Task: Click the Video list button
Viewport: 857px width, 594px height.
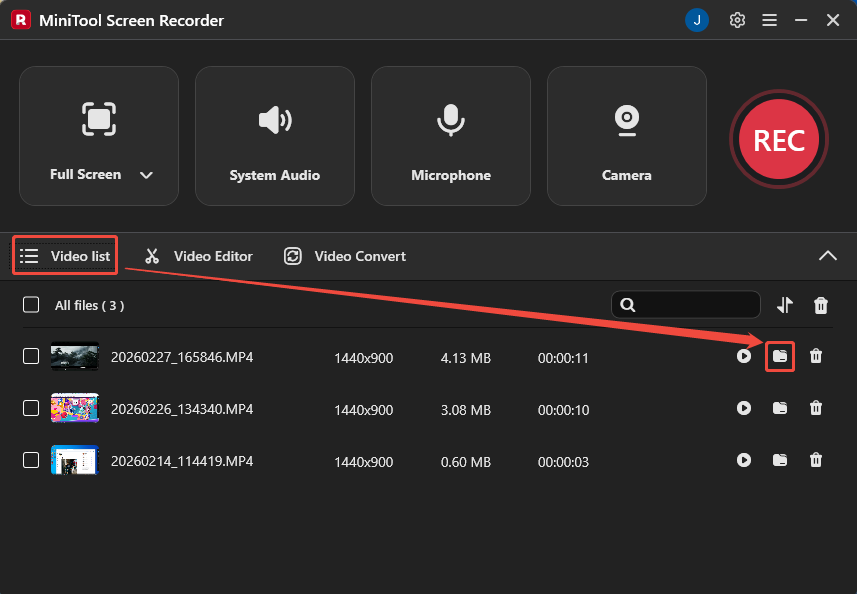Action: (x=64, y=255)
